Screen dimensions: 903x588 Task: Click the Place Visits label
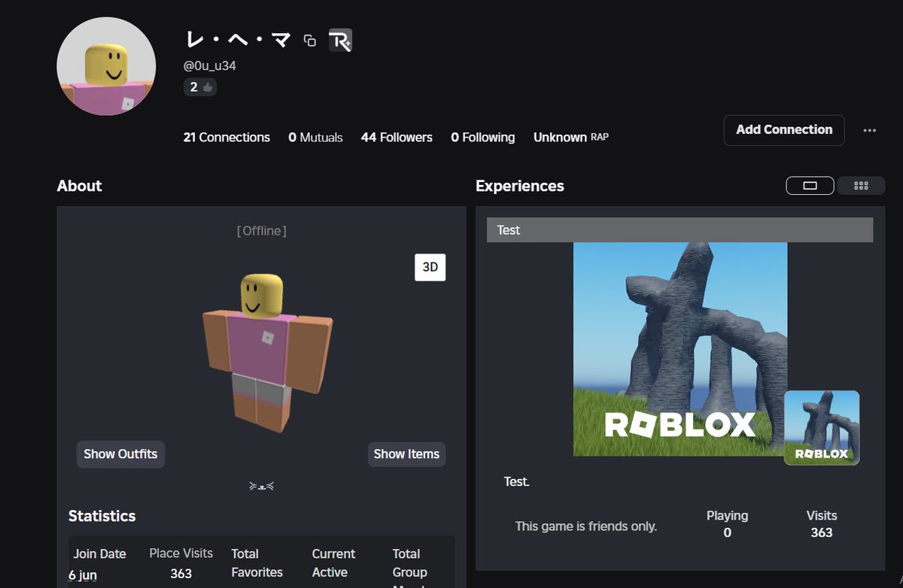click(x=181, y=553)
